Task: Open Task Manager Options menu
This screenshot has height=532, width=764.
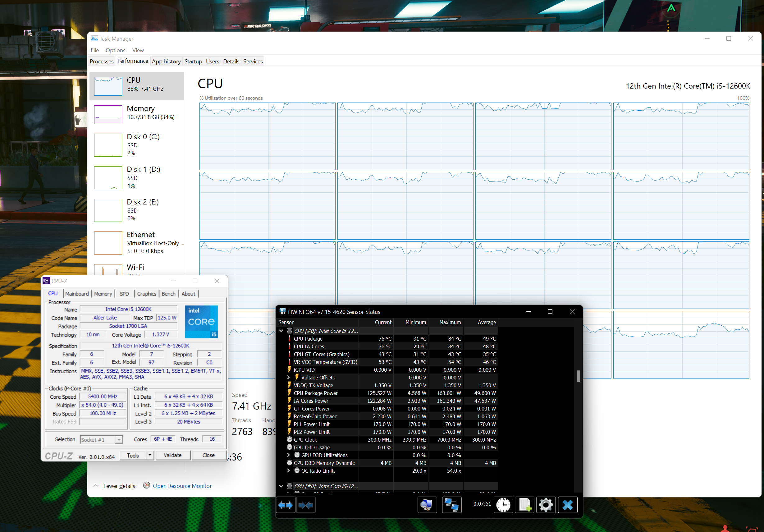Action: tap(116, 50)
